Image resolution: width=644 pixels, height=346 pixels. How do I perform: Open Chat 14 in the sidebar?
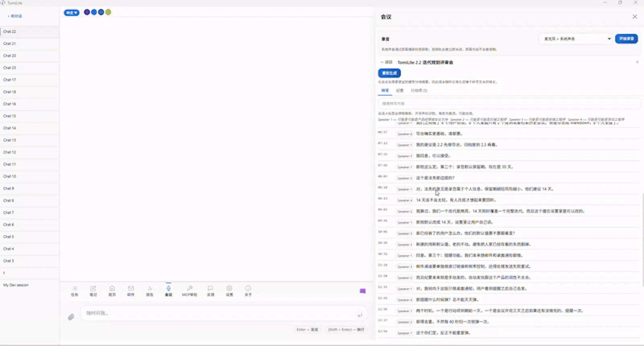click(30, 128)
